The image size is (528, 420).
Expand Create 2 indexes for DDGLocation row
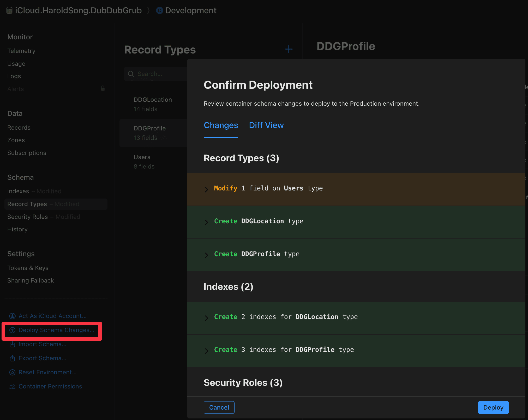(206, 318)
